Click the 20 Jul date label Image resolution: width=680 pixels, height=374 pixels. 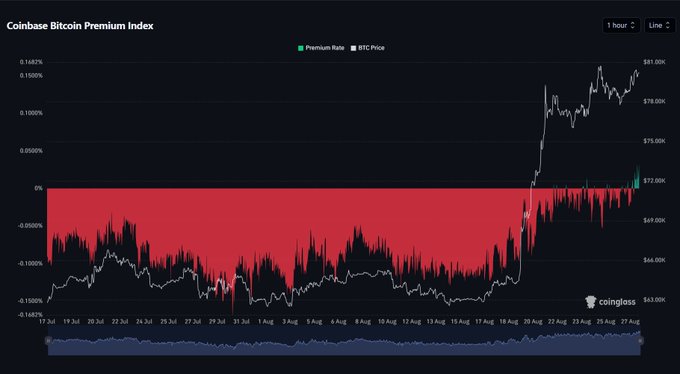(x=95, y=322)
